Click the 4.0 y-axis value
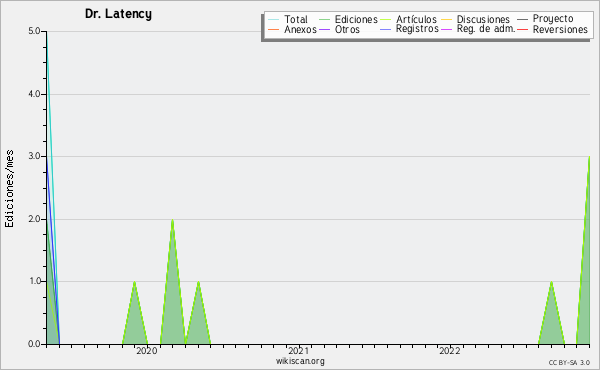The width and height of the screenshot is (600, 370). point(34,94)
